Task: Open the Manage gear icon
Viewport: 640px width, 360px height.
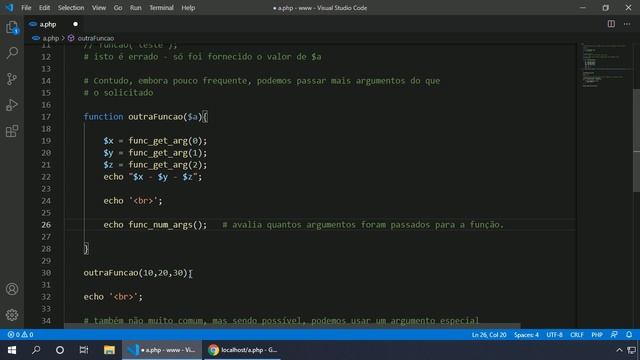Action: [12, 315]
